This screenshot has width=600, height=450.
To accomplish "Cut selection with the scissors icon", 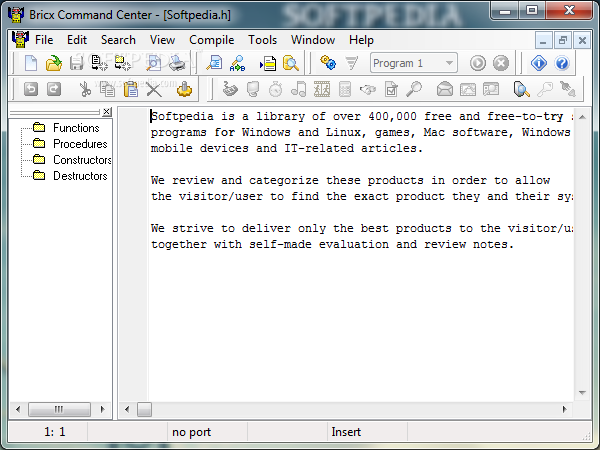I will tap(85, 90).
